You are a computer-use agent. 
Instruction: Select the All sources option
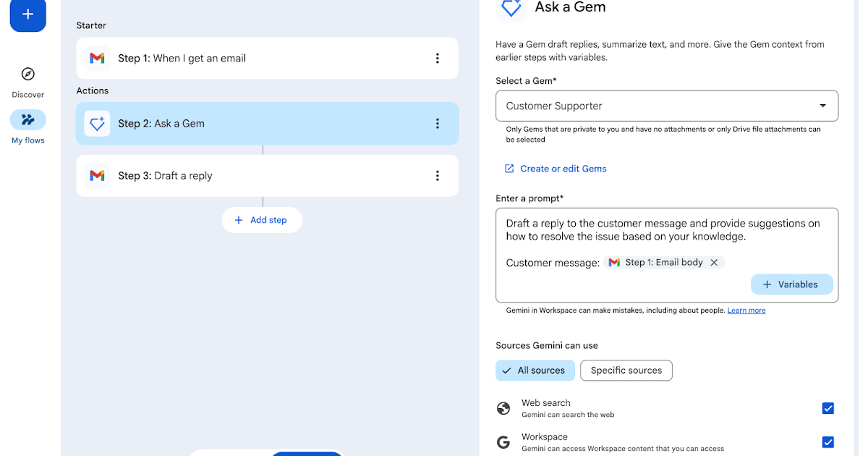coord(535,371)
